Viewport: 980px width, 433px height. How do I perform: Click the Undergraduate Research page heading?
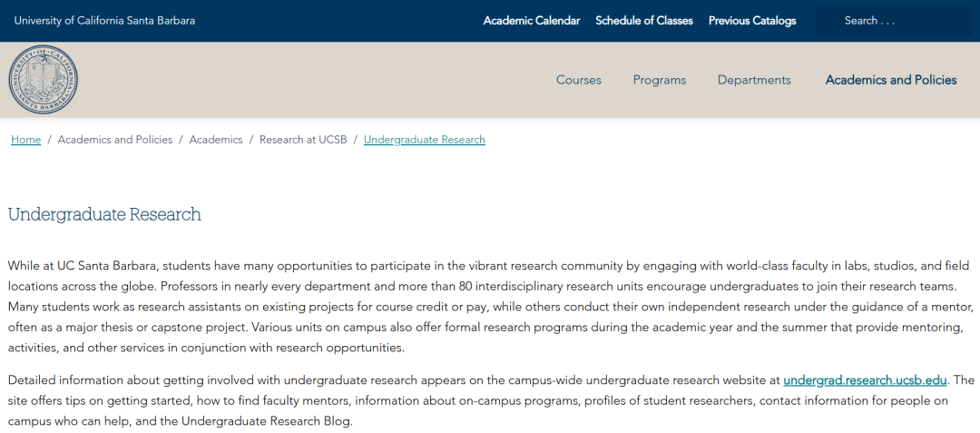[104, 214]
